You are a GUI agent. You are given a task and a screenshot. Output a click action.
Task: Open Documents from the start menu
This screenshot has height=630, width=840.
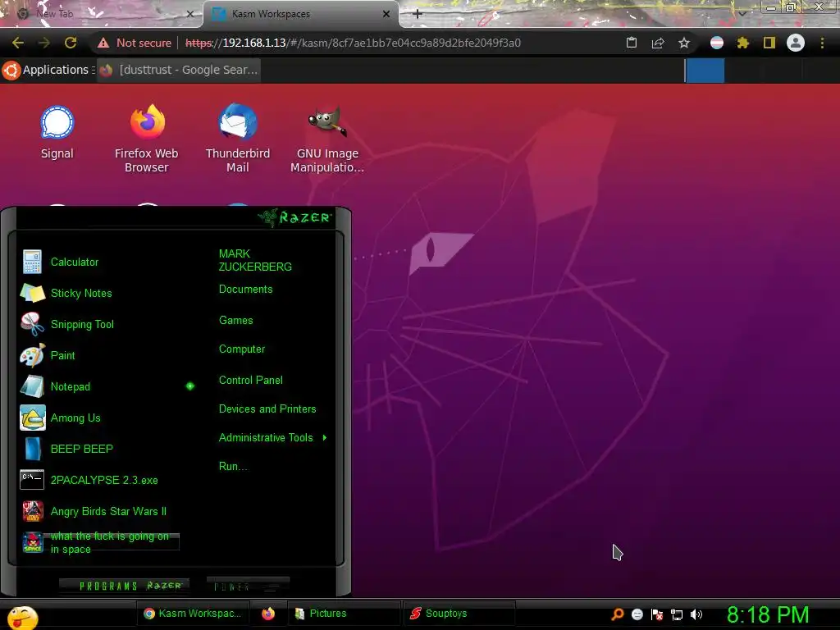(x=246, y=290)
